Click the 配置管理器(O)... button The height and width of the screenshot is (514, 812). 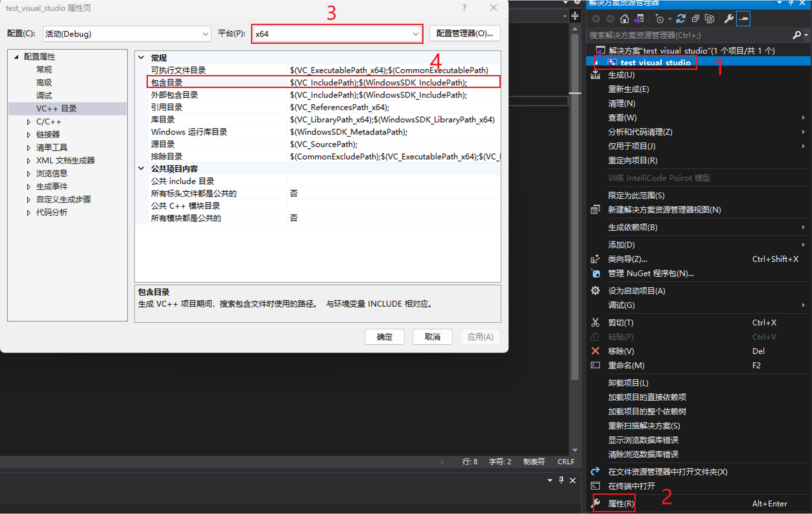[x=465, y=33]
